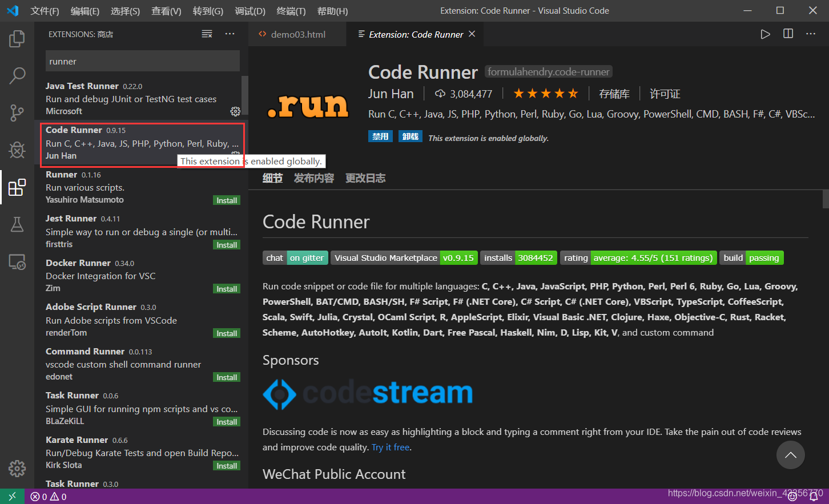Viewport: 829px width, 504px height.
Task: Open the 调试(D) menu
Action: (249, 11)
